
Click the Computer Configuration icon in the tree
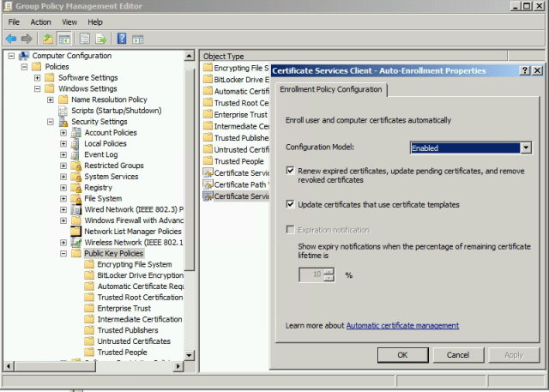[x=24, y=56]
